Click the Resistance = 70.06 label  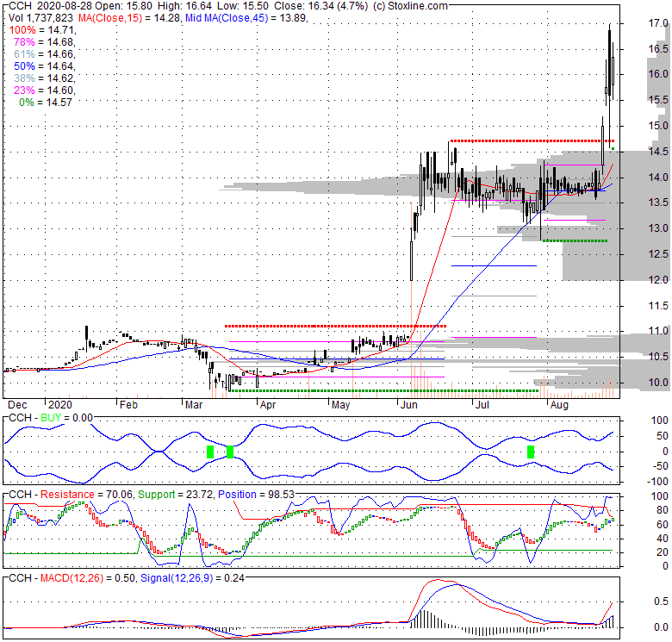86,494
